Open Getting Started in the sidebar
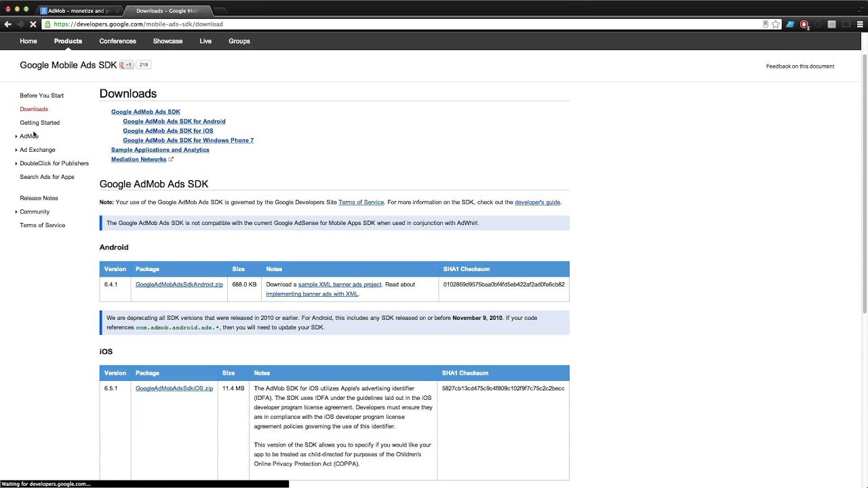Image resolution: width=868 pixels, height=488 pixels. [39, 123]
